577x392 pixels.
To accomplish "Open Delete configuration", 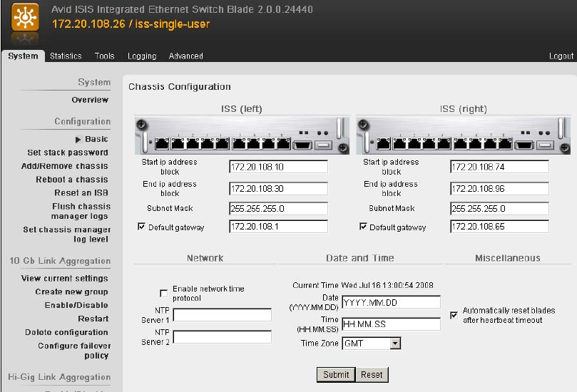I will coord(66,332).
